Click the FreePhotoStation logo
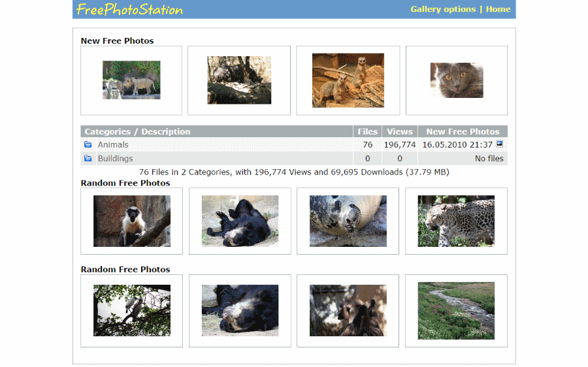Image resolution: width=588 pixels, height=367 pixels. click(x=129, y=9)
